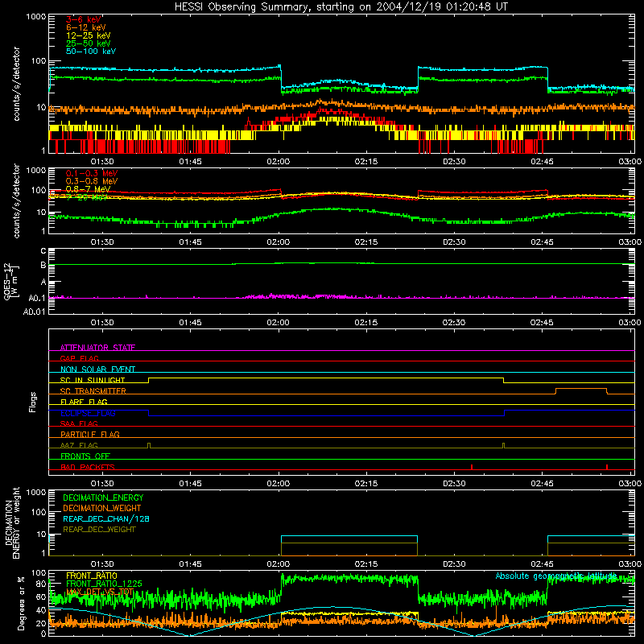644x644 pixels.
Task: Select the GAP_FLAG label
Action: [79, 358]
